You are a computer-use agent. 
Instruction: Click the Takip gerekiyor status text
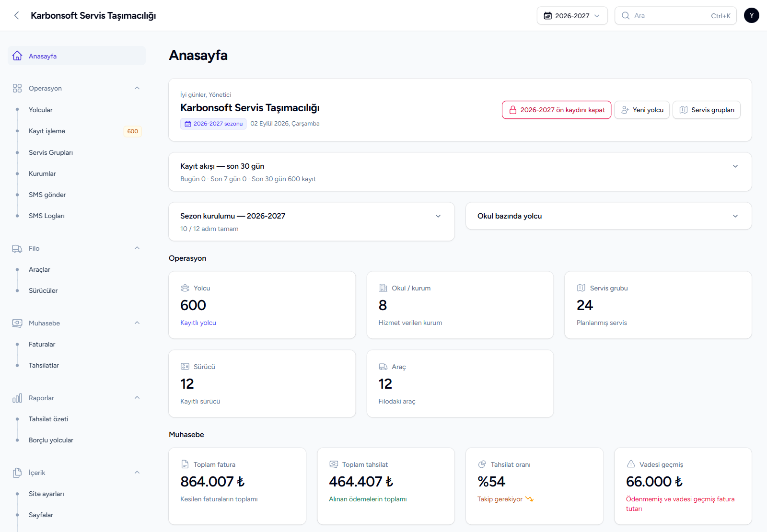500,499
